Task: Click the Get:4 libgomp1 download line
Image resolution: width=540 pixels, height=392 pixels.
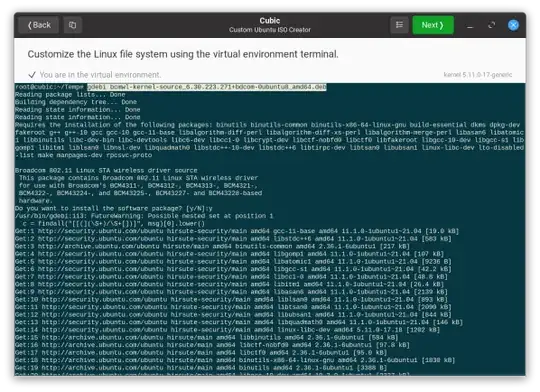Action: tap(229, 254)
